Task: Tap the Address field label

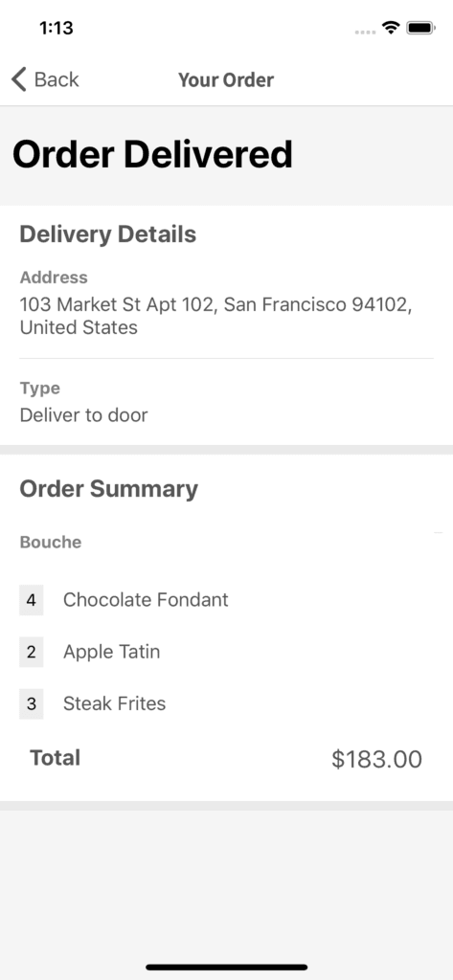Action: 54,277
